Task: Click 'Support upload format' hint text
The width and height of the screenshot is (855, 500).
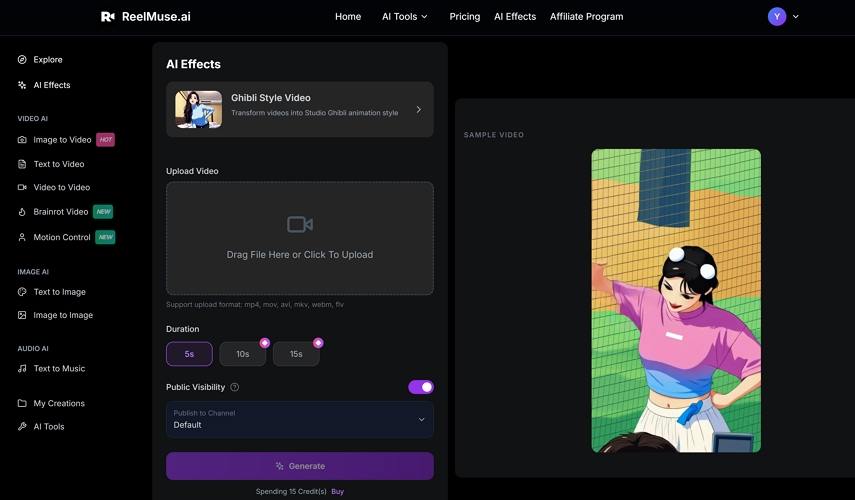Action: [x=255, y=304]
